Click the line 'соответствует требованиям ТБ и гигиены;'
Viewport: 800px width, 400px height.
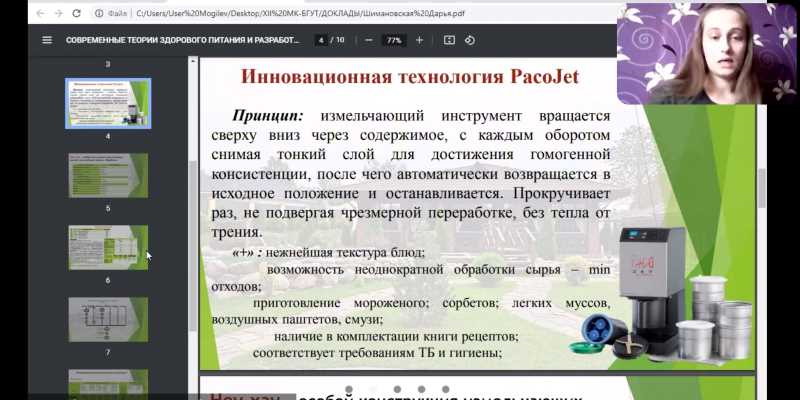378,353
